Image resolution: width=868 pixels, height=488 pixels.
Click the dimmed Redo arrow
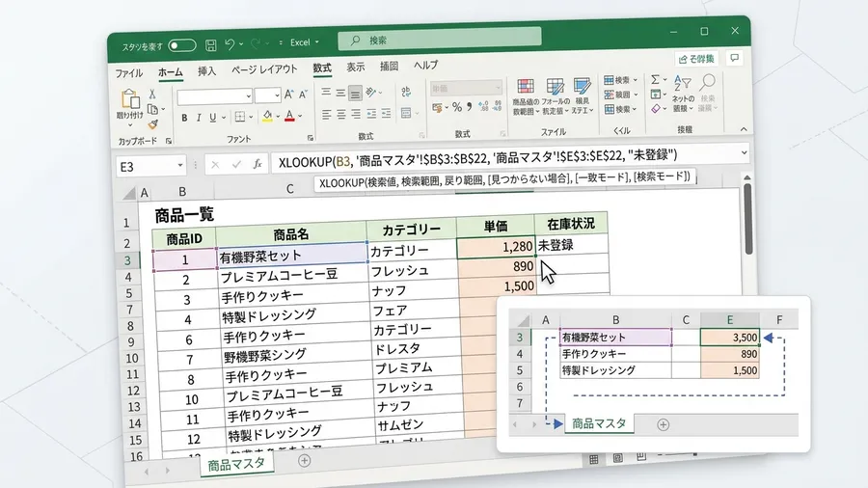[256, 43]
